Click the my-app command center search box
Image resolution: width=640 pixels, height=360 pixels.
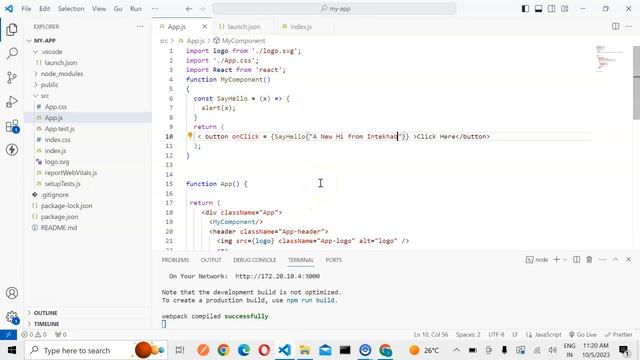334,9
